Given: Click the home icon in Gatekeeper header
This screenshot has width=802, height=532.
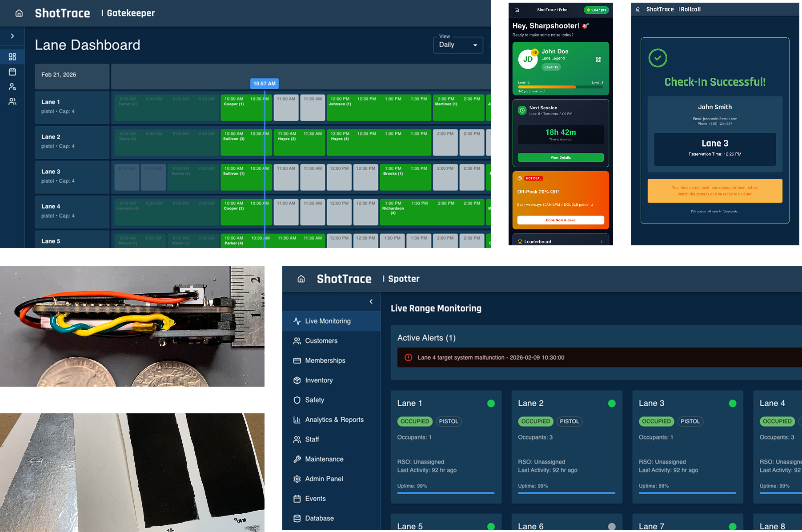Looking at the screenshot, I should [x=19, y=13].
